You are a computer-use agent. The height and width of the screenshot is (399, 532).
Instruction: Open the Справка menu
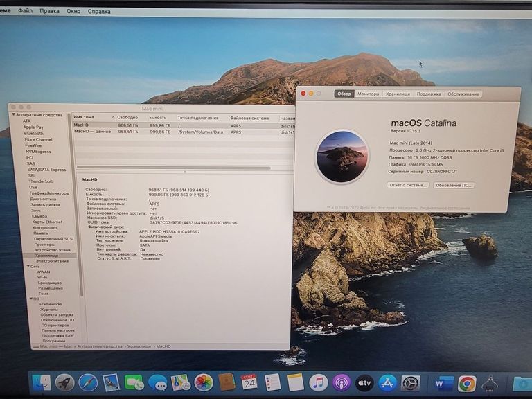tap(99, 11)
